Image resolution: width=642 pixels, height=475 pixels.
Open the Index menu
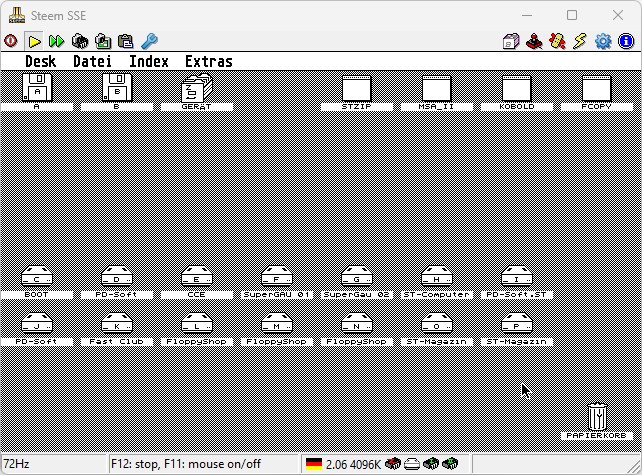click(149, 61)
